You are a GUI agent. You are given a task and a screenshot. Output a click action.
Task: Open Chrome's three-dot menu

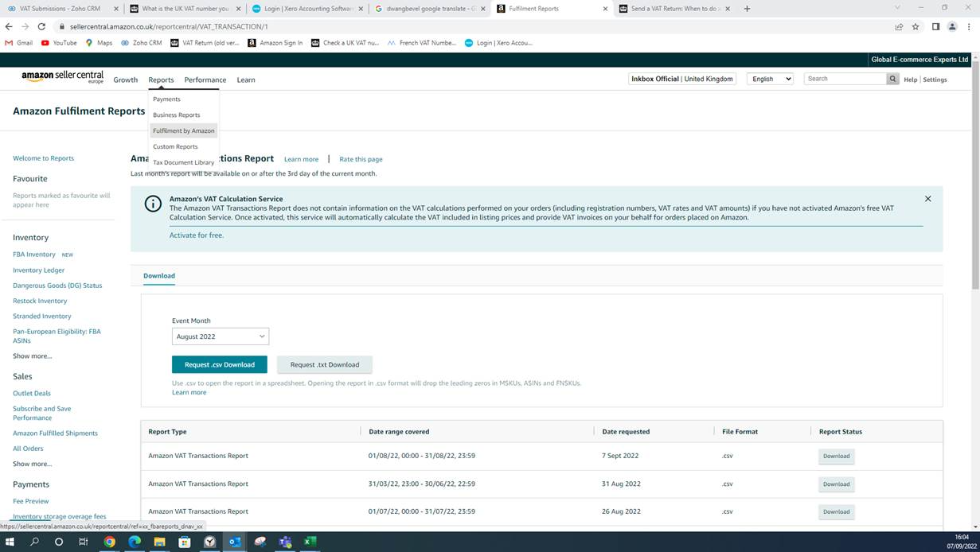pos(969,26)
